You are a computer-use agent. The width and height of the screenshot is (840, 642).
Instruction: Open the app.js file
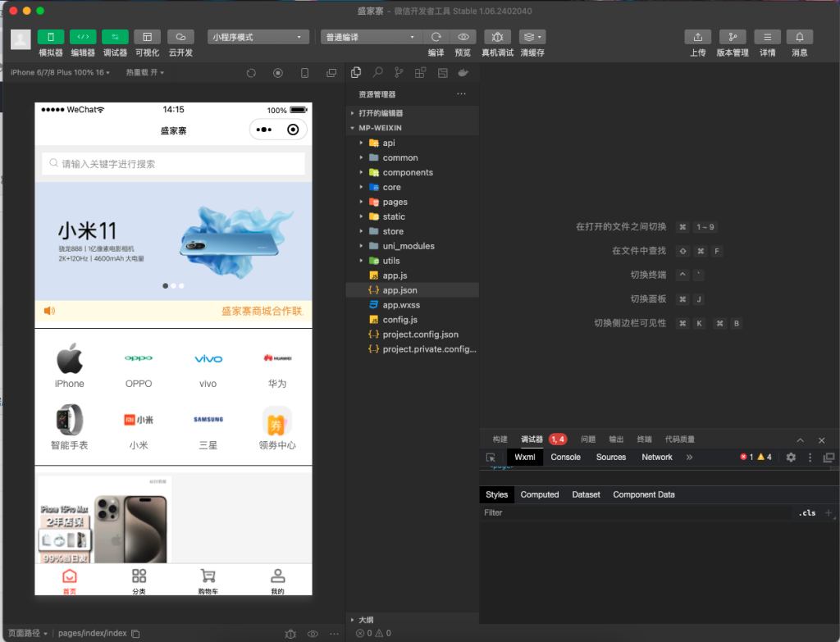pos(413,275)
